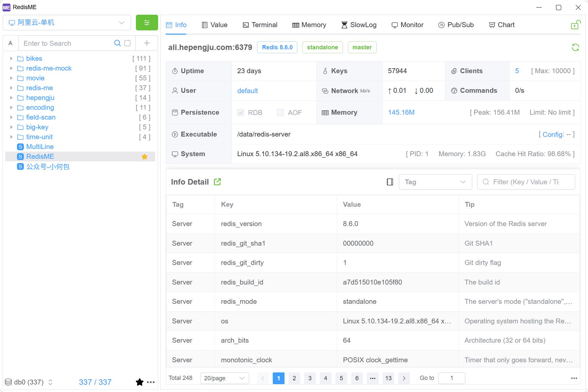Jump ahead with pagination ellipsis button
The width and height of the screenshot is (588, 392).
(x=373, y=378)
